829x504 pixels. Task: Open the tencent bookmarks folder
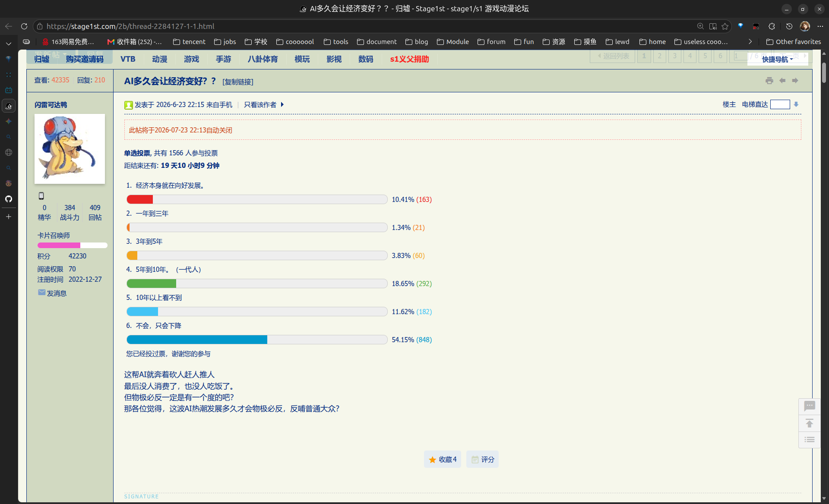189,42
